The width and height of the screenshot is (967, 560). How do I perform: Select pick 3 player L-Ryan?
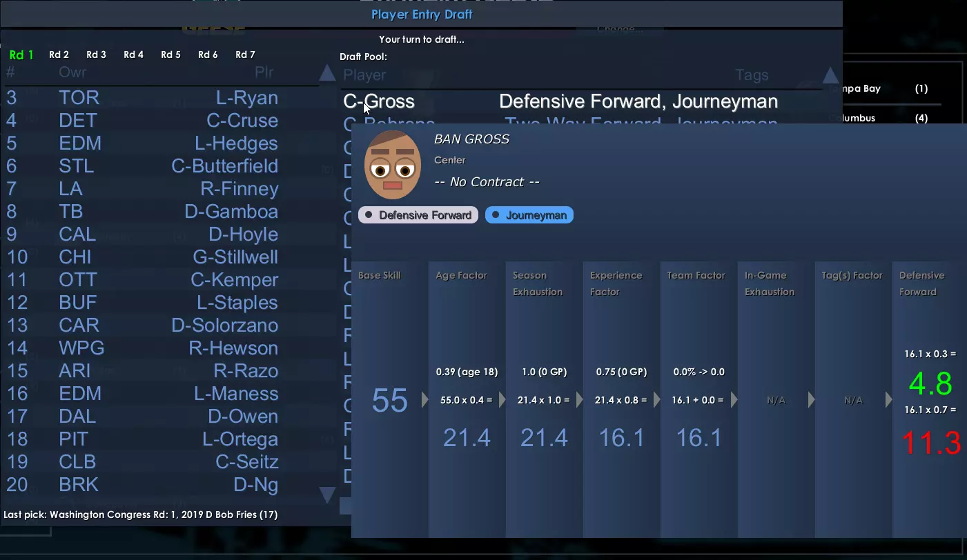(x=247, y=98)
